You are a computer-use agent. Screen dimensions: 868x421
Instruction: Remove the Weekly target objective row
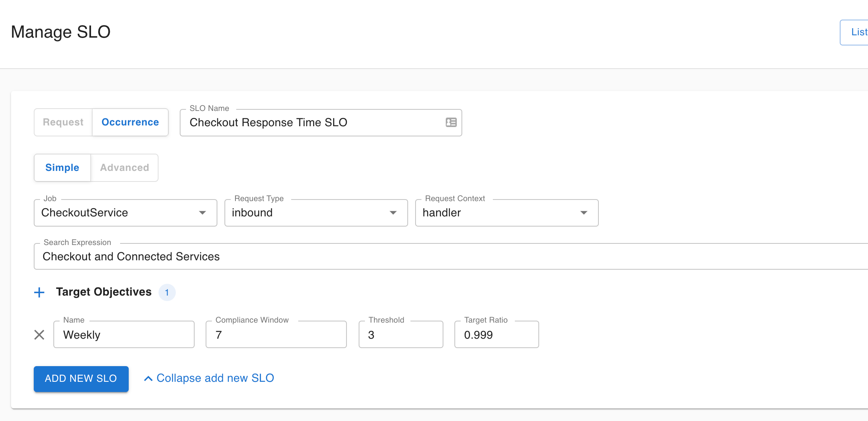pos(39,335)
